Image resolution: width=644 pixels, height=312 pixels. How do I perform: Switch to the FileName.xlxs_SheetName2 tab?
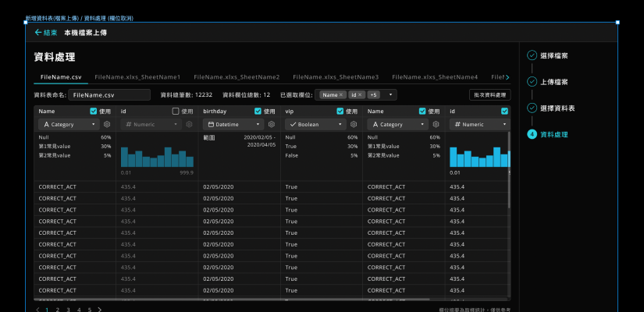pos(237,77)
